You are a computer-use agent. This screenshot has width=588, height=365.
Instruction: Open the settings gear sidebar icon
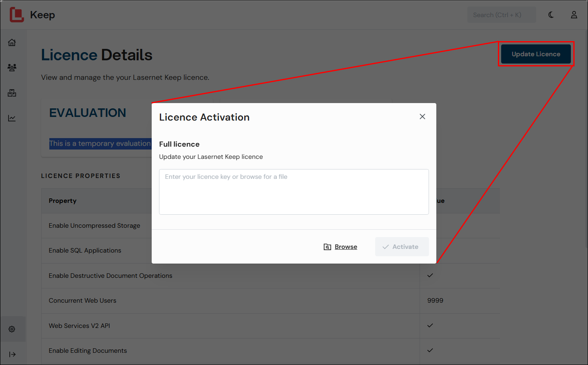pos(12,329)
